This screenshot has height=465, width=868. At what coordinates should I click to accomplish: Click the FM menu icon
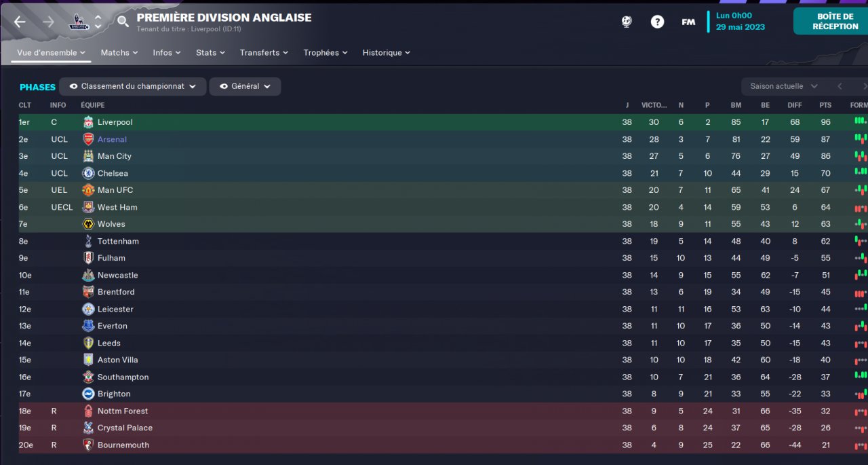tap(688, 22)
